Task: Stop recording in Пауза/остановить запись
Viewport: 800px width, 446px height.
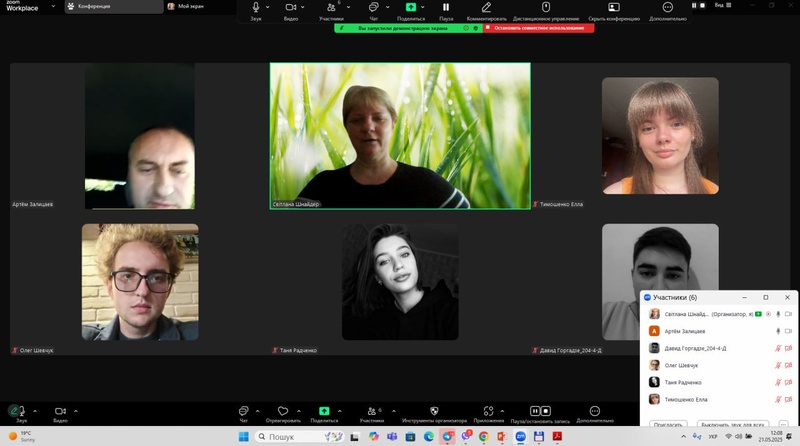Action: (546, 411)
